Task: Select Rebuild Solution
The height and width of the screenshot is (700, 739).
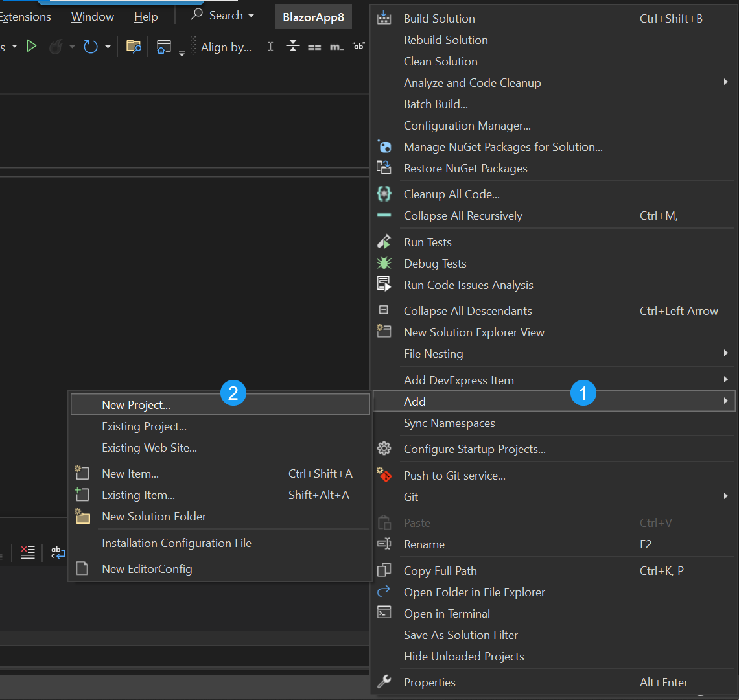Action: (x=554, y=40)
